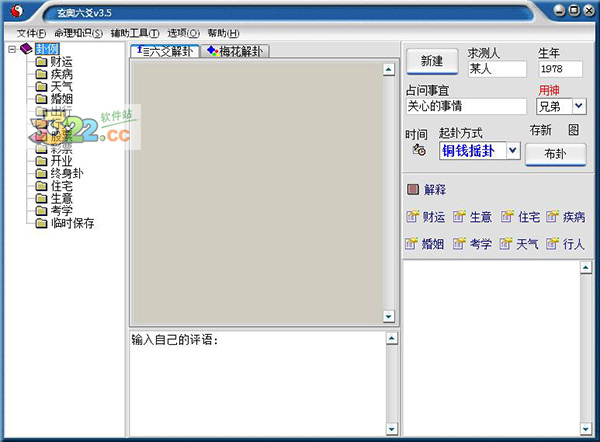This screenshot has width=600, height=442.
Task: Open the 选项(O) menu
Action: [183, 33]
